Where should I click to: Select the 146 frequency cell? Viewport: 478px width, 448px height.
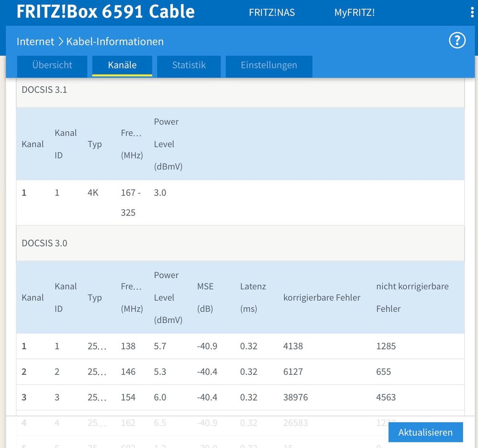(x=128, y=372)
